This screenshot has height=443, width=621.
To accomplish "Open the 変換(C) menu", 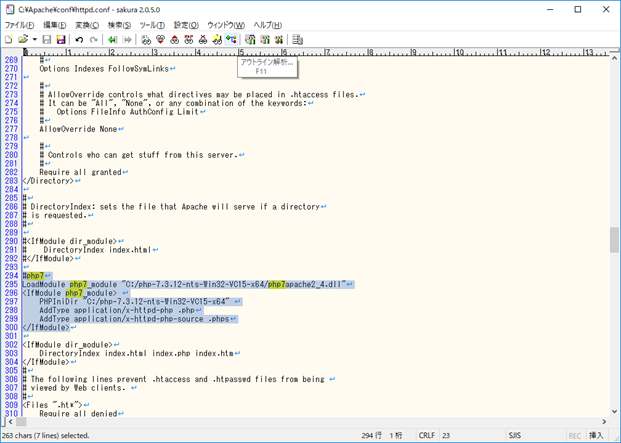I will (x=87, y=25).
